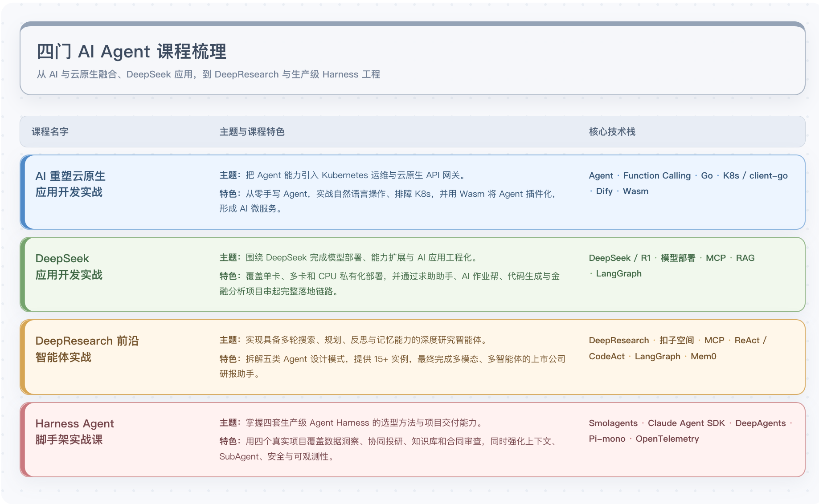This screenshot has height=504, width=819.
Task: Open the DeepResearch 前沿 智能体实战 course
Action: click(x=87, y=349)
